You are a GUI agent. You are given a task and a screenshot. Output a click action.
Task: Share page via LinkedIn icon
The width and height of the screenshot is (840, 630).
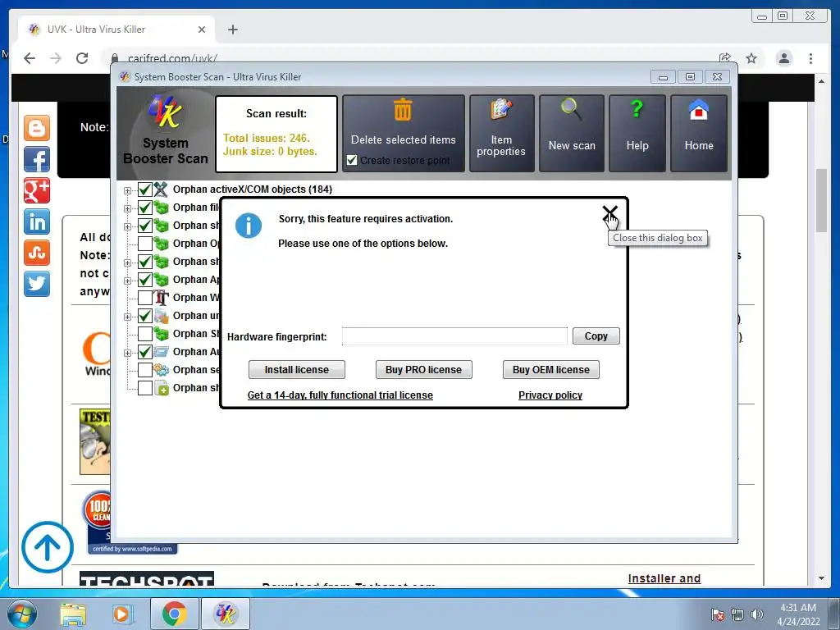pos(37,221)
